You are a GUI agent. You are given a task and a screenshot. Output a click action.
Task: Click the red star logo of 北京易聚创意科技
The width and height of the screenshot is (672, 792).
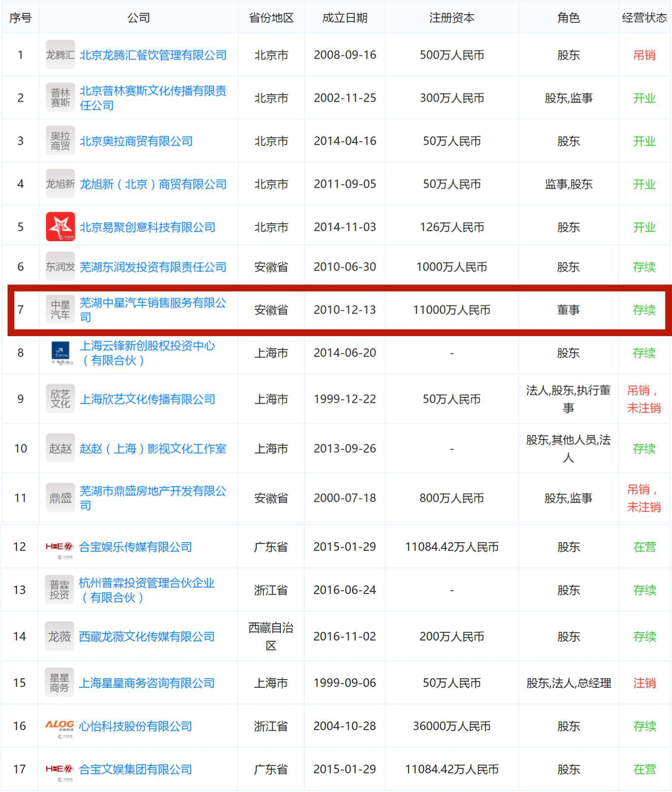pyautogui.click(x=60, y=227)
